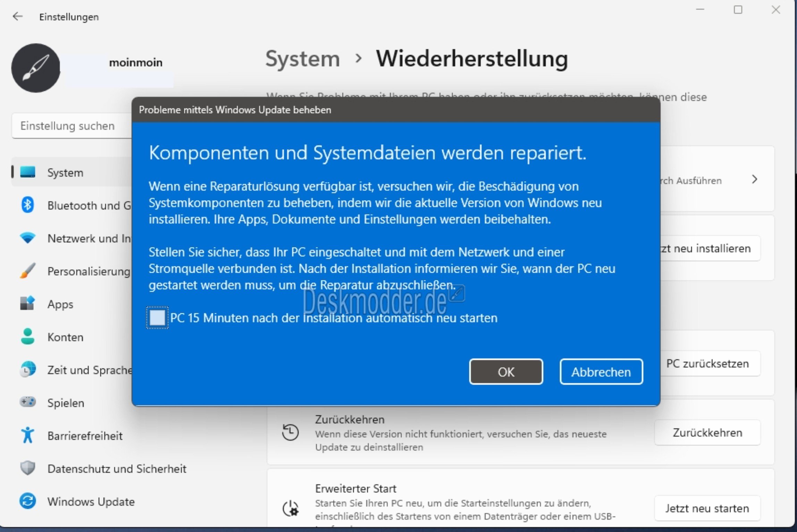Click the PC zurücksetzen button
The image size is (797, 532).
(x=710, y=363)
